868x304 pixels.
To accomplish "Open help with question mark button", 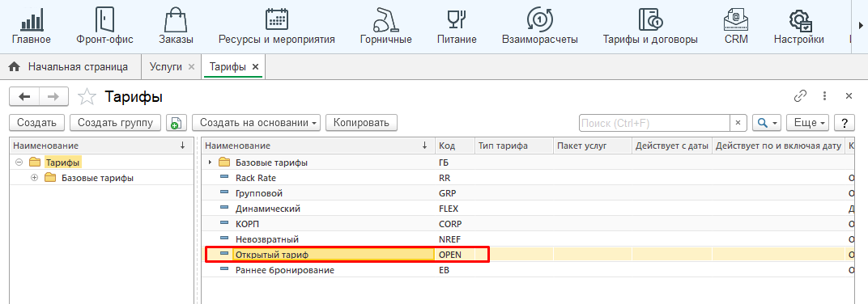I will point(845,123).
